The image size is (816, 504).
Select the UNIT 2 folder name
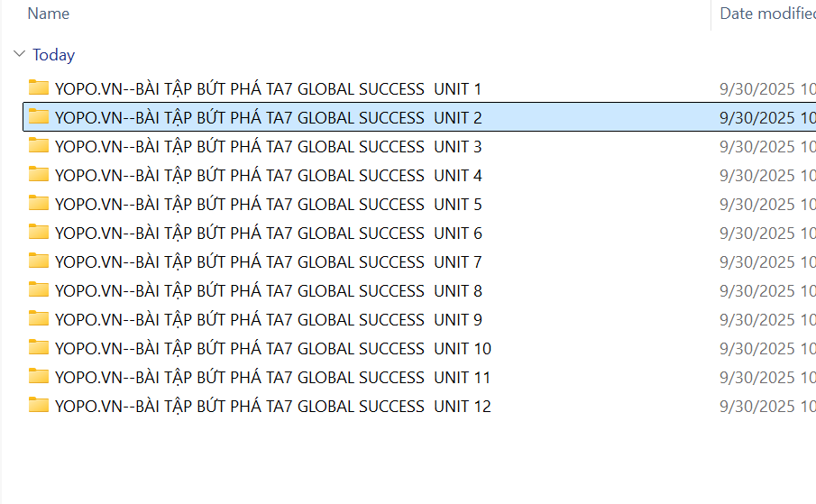click(268, 117)
